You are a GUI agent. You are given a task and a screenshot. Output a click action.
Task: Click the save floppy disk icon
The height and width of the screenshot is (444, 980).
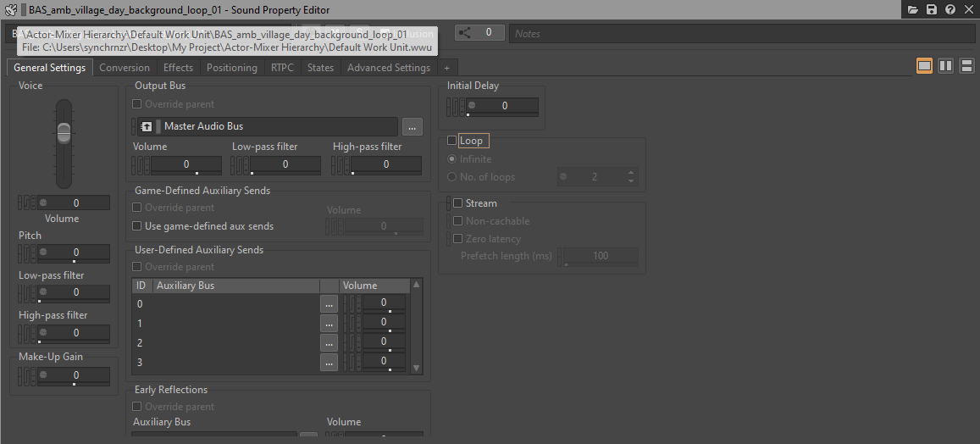tap(932, 9)
